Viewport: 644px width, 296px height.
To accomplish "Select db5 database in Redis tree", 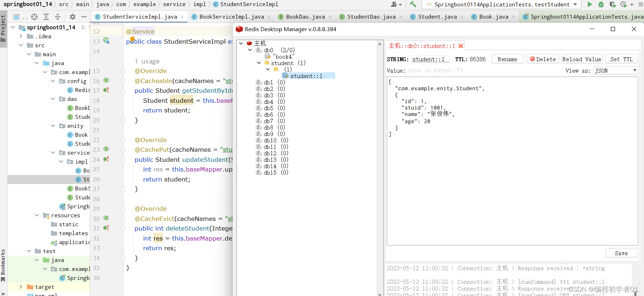I will point(270,108).
